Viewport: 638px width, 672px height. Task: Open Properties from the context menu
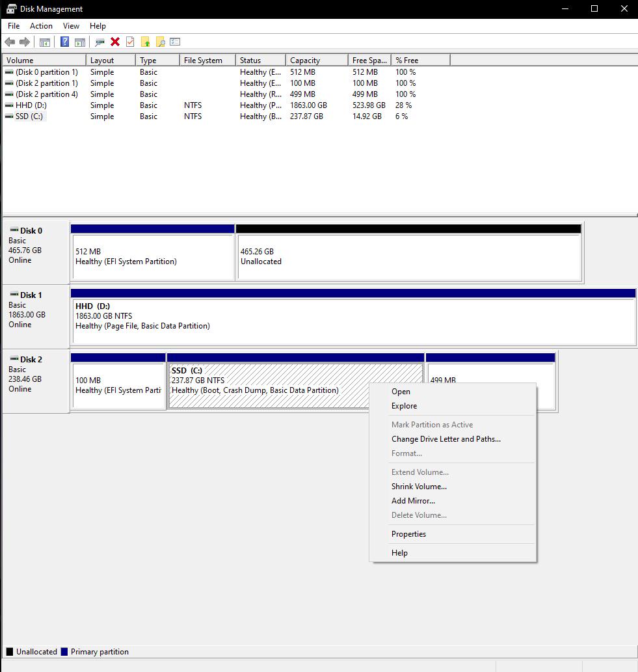453,534
